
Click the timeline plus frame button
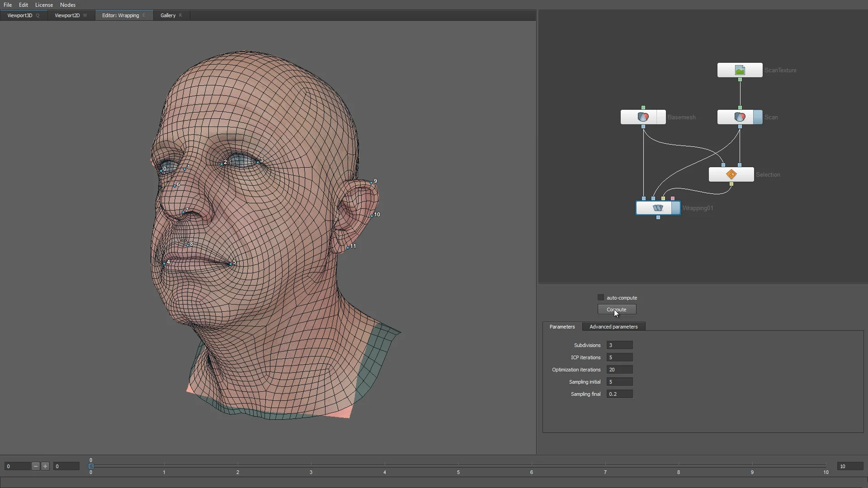pos(45,466)
